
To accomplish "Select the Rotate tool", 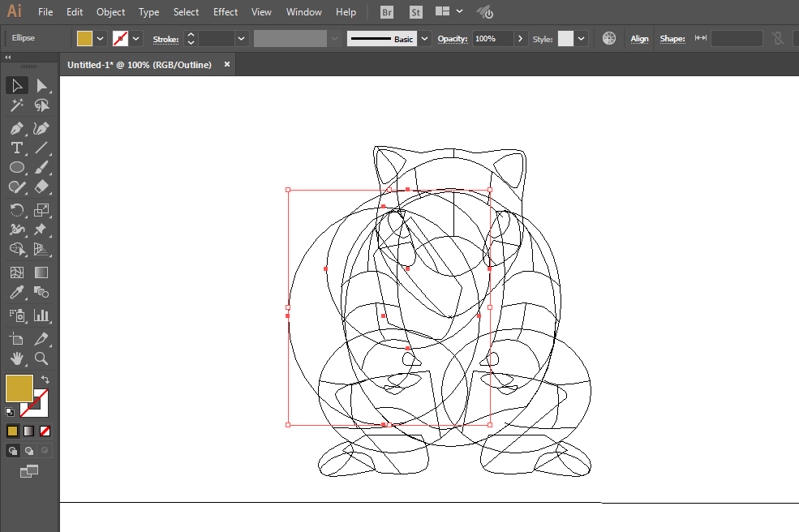I will [17, 210].
